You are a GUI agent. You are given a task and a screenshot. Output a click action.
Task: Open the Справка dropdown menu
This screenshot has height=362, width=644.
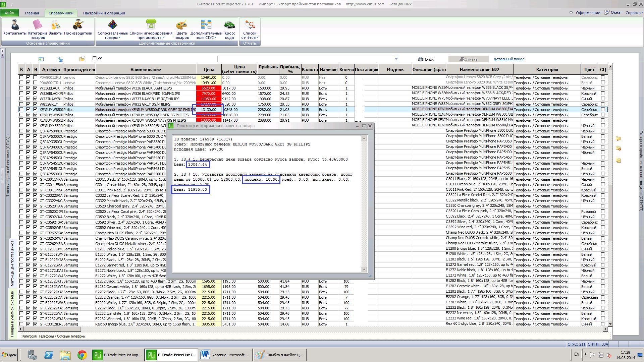634,13
